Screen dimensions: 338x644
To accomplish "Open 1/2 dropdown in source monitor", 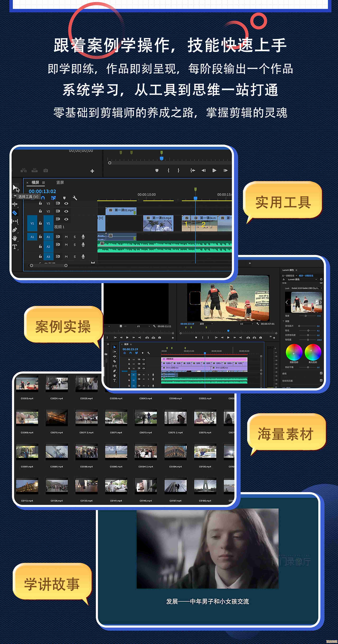I will tap(143, 326).
